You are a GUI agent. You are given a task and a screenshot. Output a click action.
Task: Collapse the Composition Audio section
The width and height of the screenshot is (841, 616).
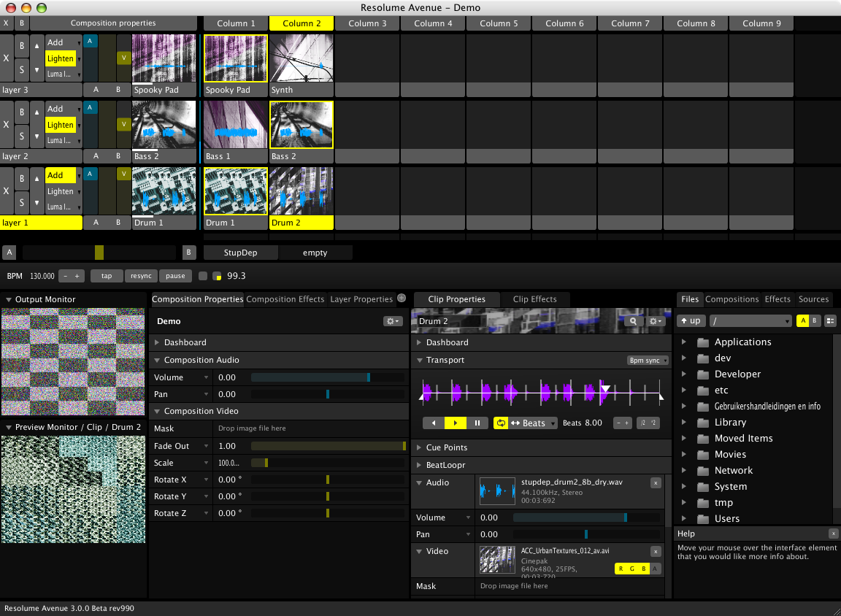pos(157,361)
